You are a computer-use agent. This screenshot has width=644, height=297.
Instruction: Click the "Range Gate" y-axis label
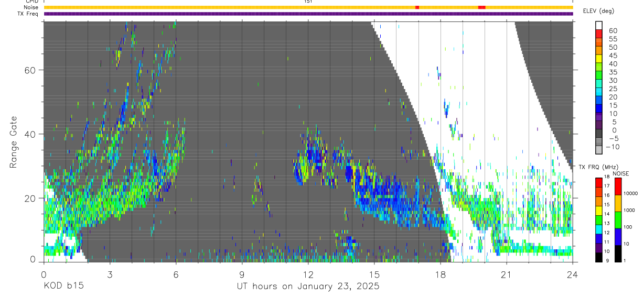coord(14,141)
